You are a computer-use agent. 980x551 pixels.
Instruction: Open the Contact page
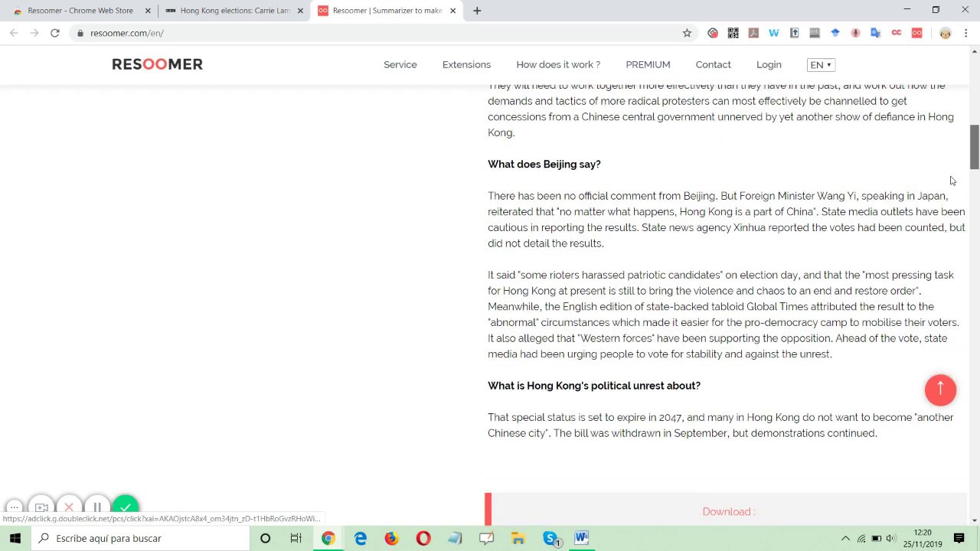tap(713, 65)
